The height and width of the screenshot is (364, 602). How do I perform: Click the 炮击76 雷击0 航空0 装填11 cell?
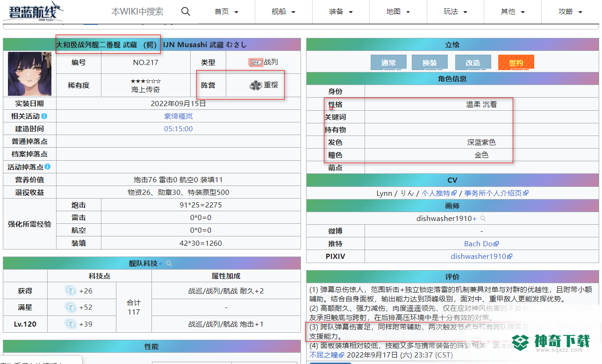(x=178, y=179)
